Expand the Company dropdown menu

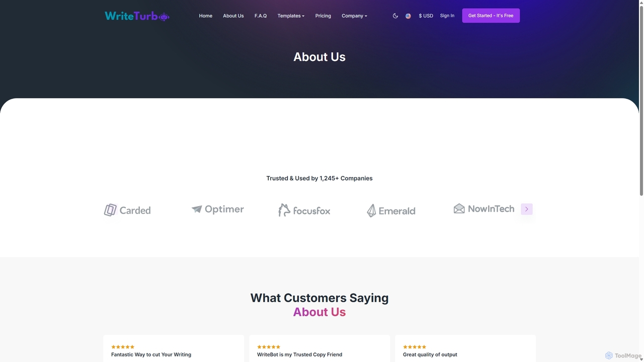354,16
